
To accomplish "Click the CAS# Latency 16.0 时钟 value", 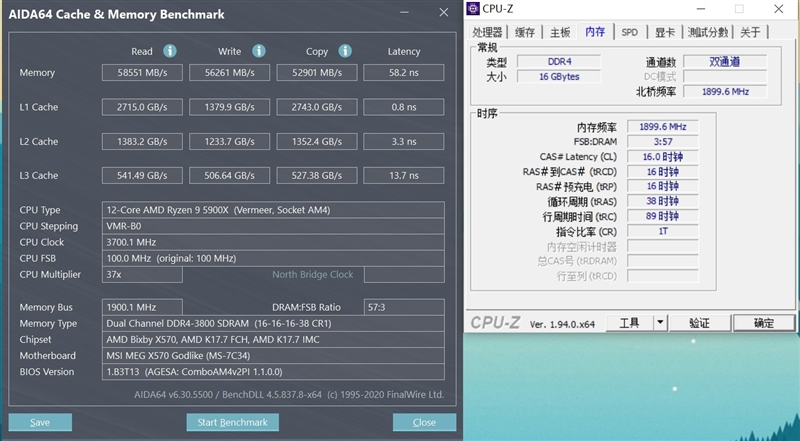I will coord(662,157).
